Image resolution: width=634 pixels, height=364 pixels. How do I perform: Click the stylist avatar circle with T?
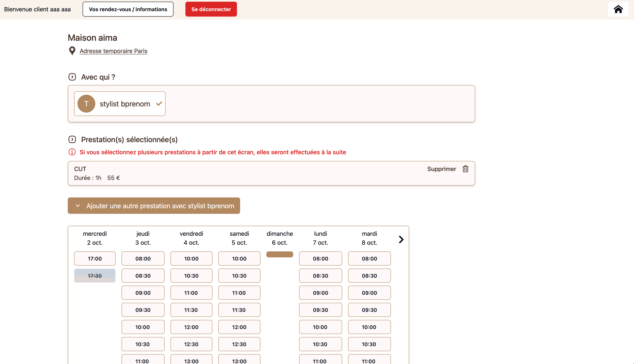pyautogui.click(x=86, y=104)
